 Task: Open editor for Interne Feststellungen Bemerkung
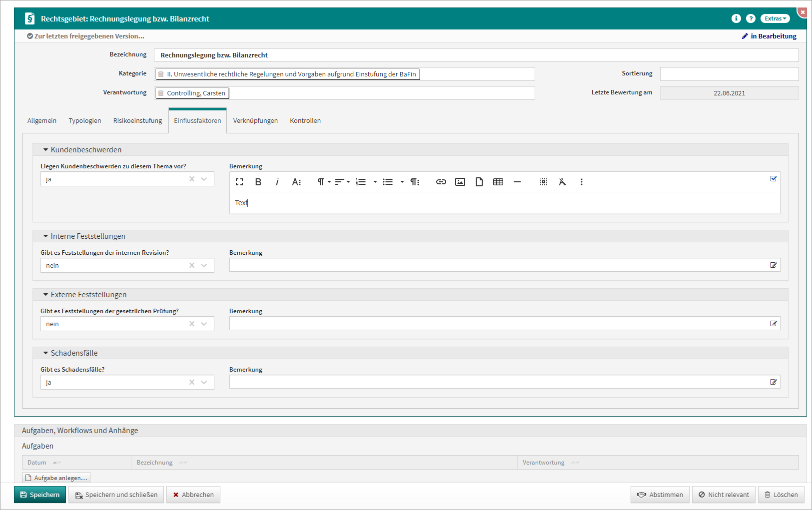pyautogui.click(x=773, y=265)
